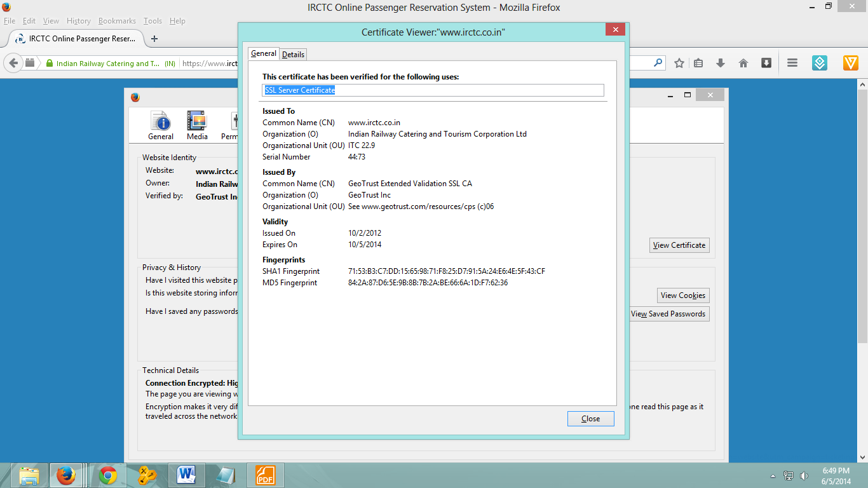Screen dimensions: 868x488
Task: Click the teal diamond extension icon
Action: (820, 63)
